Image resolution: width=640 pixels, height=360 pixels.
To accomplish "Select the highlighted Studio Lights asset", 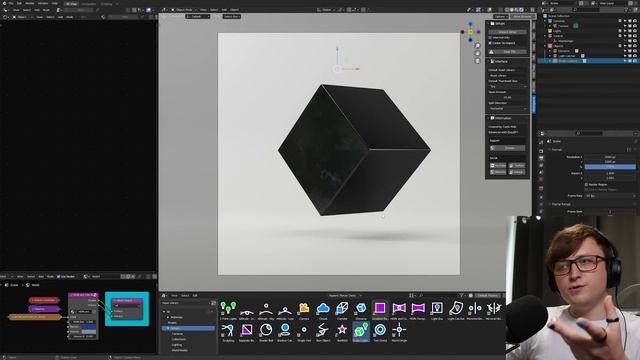I will 361,331.
